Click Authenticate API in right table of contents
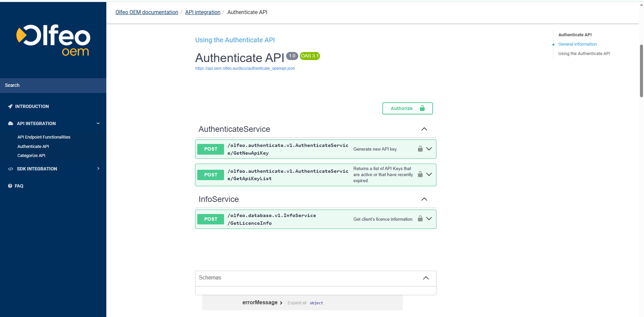This screenshot has height=317, width=644. pyautogui.click(x=575, y=35)
